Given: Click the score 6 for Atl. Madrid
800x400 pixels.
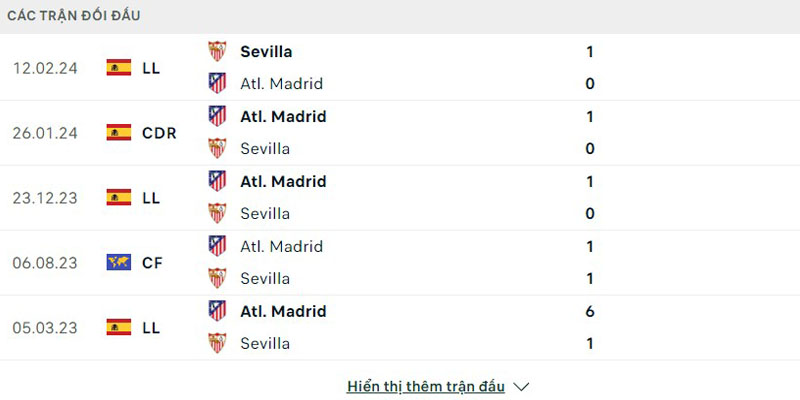Looking at the screenshot, I should click(x=590, y=311).
